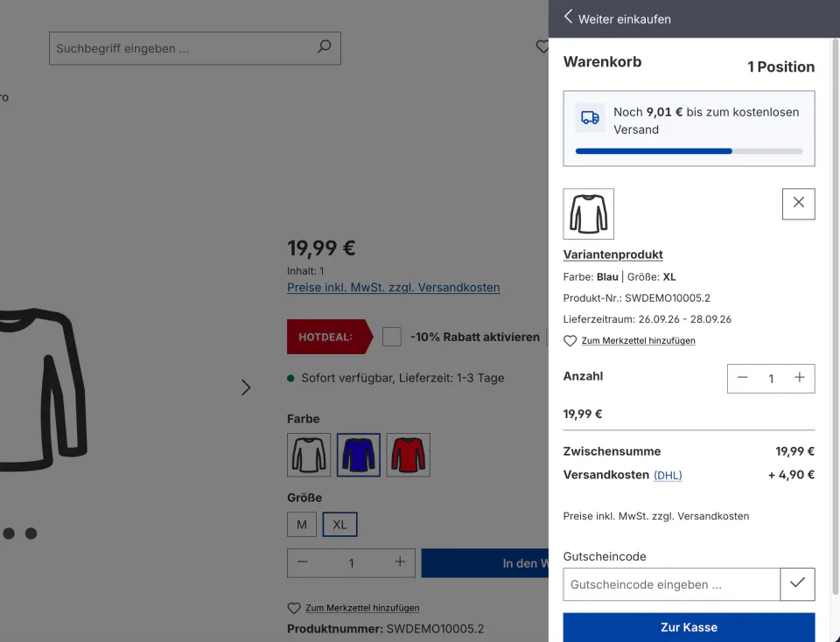
Task: Click the Zwischensumme 19,99 € amount
Action: 795,451
